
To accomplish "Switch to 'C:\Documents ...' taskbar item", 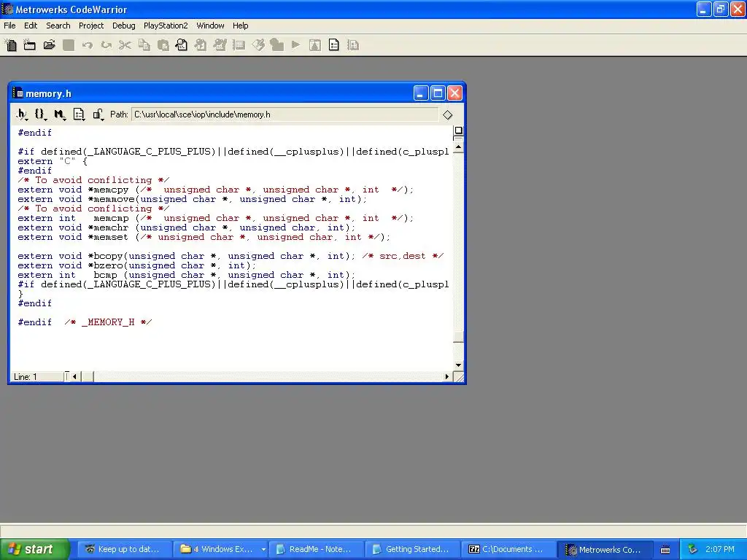I will pyautogui.click(x=508, y=550).
